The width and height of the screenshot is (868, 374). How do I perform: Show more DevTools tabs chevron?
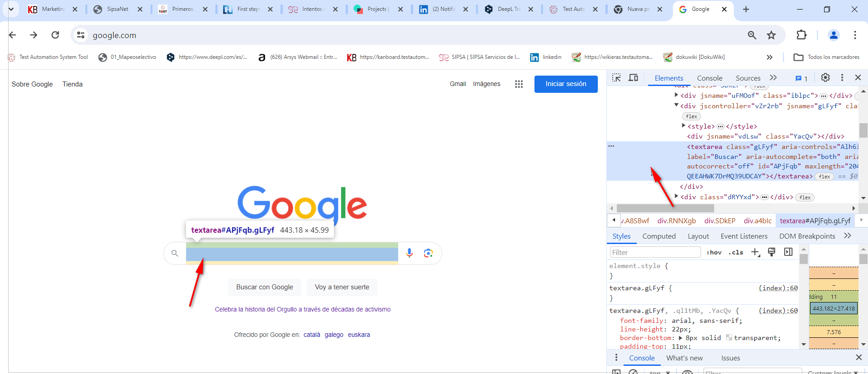(773, 78)
